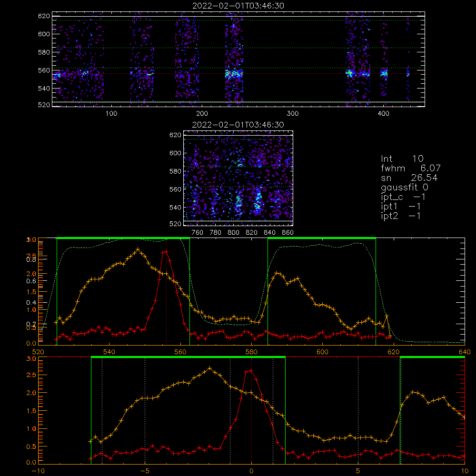Select the 'fwhm 6.07' value line
Viewport: 476px width, 476px height.
click(411, 168)
